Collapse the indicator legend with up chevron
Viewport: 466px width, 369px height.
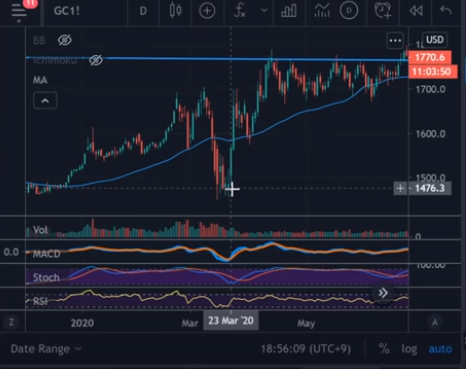(45, 100)
